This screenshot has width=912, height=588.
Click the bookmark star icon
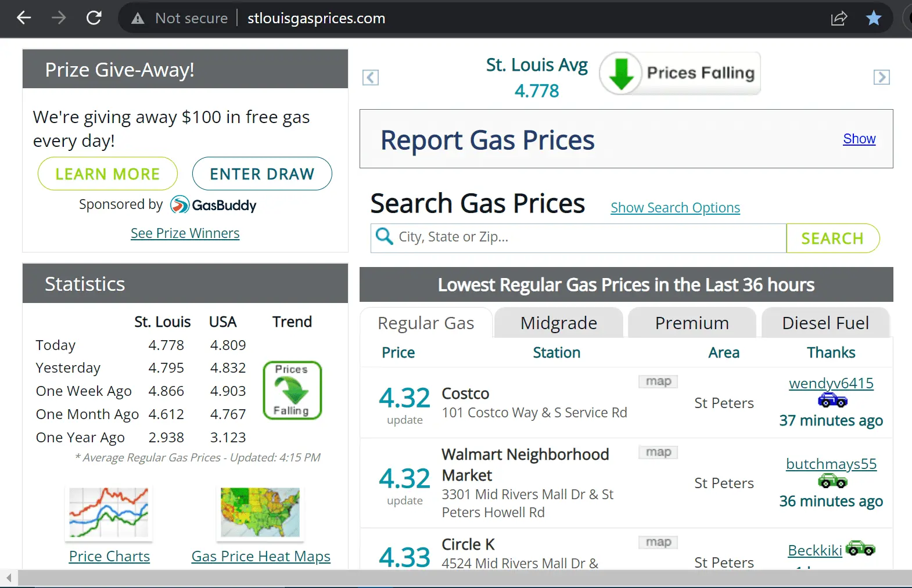874,19
